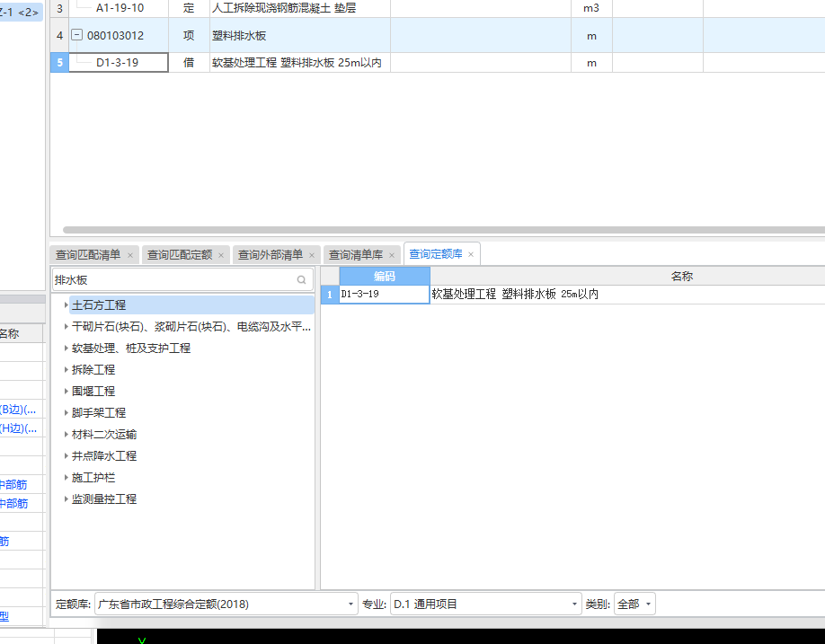Expand the 施工护栏 node arrow
Screen dimensions: 825x644
(x=66, y=477)
